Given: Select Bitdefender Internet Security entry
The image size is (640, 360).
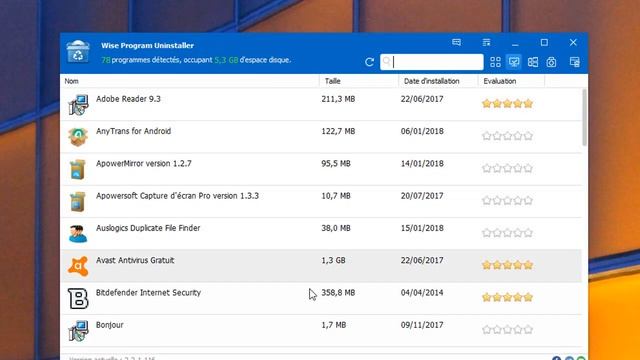Looking at the screenshot, I should click(321, 298).
